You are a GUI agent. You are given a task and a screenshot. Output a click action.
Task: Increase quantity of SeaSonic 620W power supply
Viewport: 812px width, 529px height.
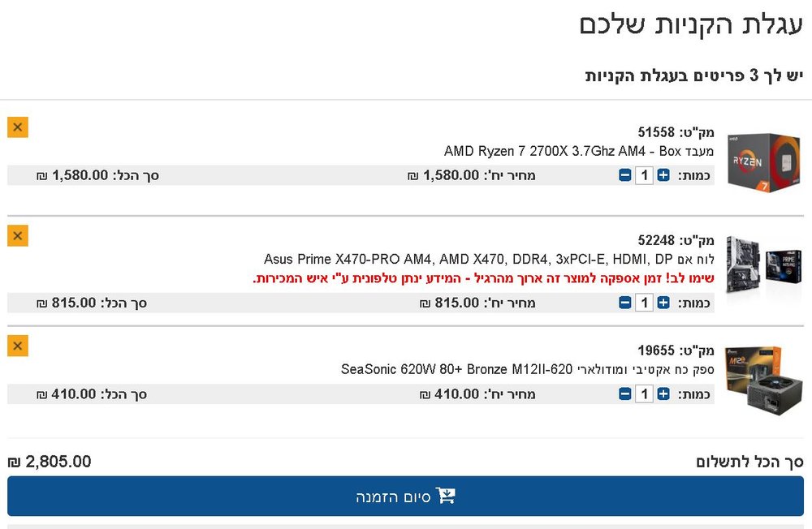pyautogui.click(x=663, y=394)
